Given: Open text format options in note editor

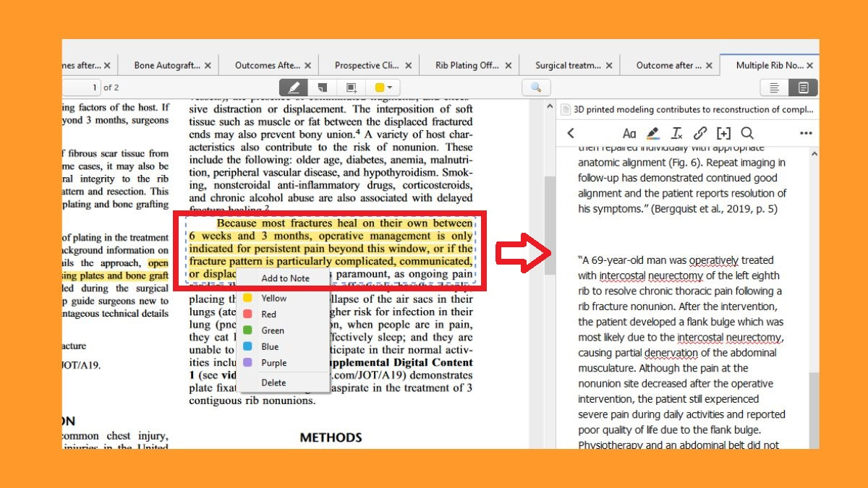Looking at the screenshot, I should [x=629, y=133].
